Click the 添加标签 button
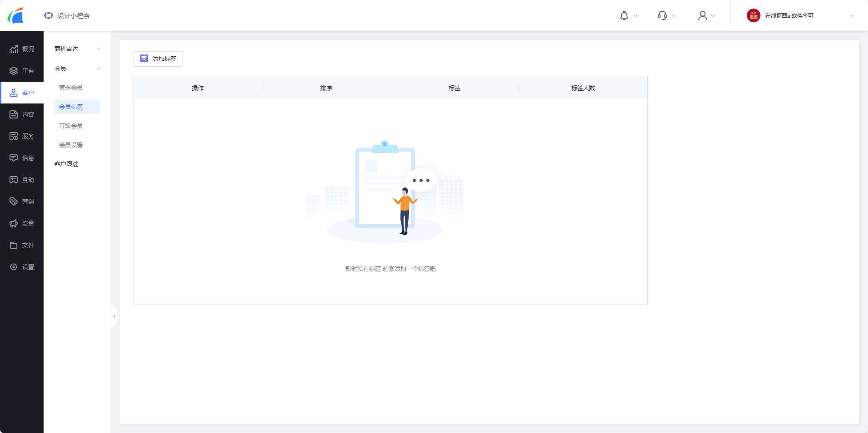Viewport: 868px width, 433px height. tap(158, 59)
